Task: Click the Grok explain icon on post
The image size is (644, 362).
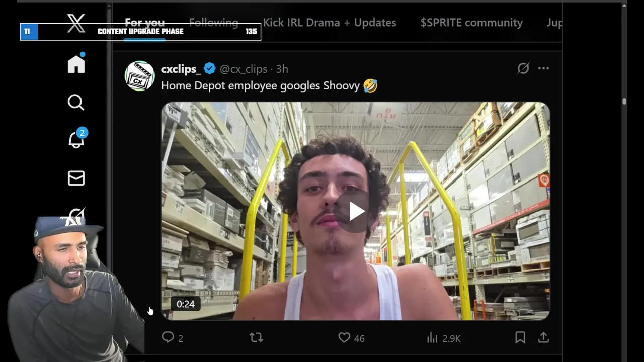Action: 523,68
